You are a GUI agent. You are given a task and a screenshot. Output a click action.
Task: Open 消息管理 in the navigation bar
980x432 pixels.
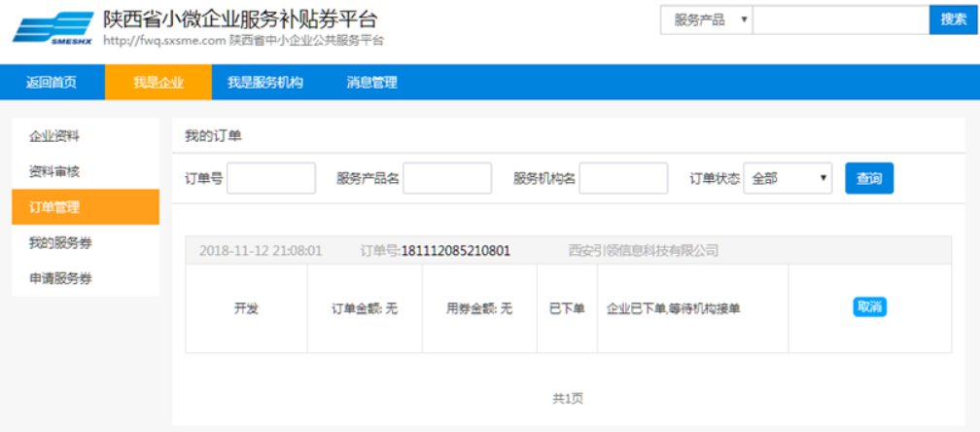371,83
